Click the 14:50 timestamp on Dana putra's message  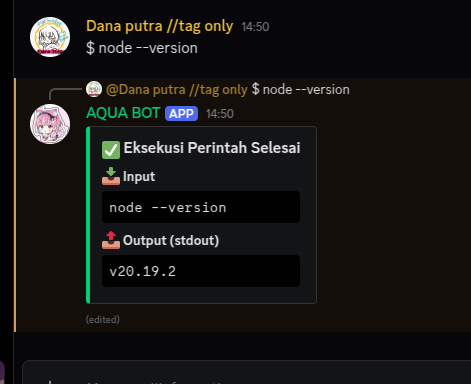tap(255, 27)
